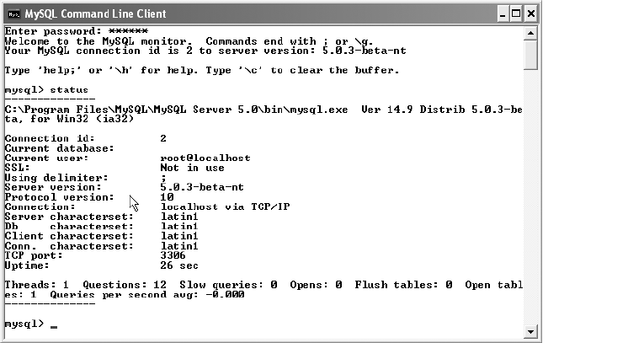
Task: Click the TCP port value 3306
Action: (173, 255)
